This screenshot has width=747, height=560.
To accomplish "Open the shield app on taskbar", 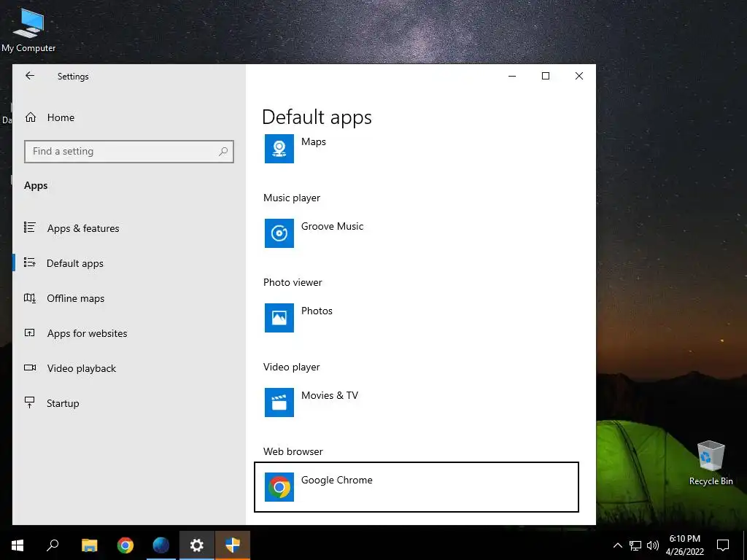I will 233,545.
